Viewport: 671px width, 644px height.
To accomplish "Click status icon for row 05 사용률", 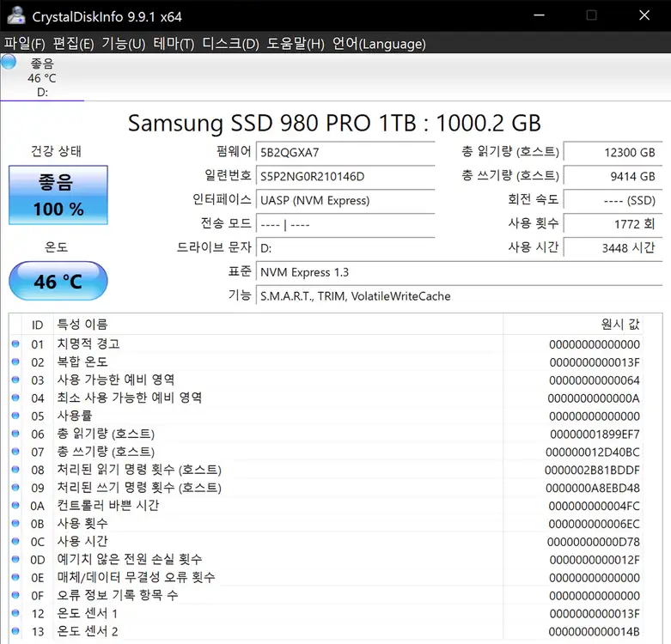I will click(x=15, y=416).
